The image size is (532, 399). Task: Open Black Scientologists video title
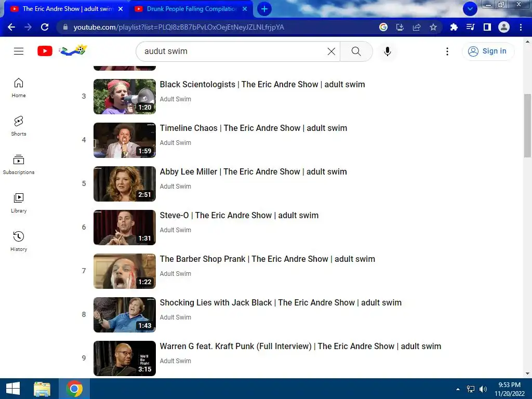pyautogui.click(x=262, y=85)
